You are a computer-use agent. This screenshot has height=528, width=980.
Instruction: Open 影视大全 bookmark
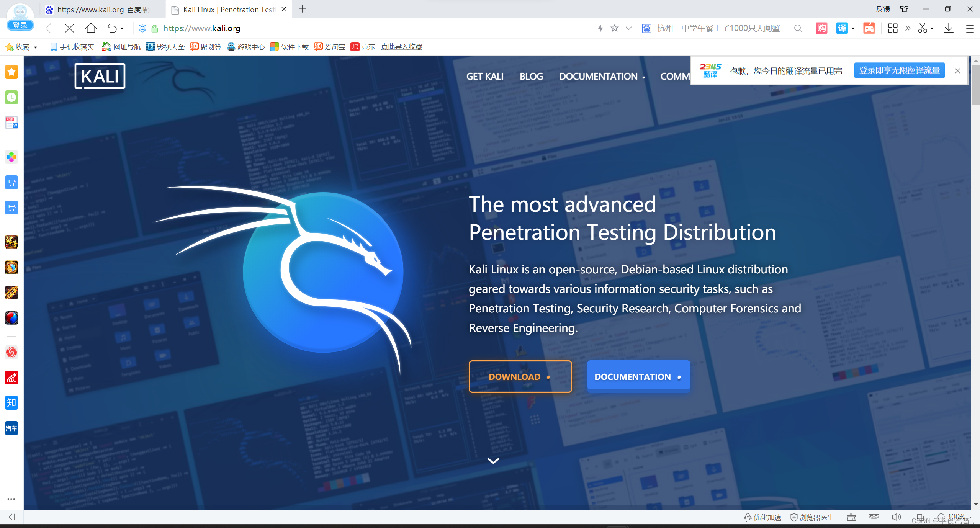(x=165, y=47)
